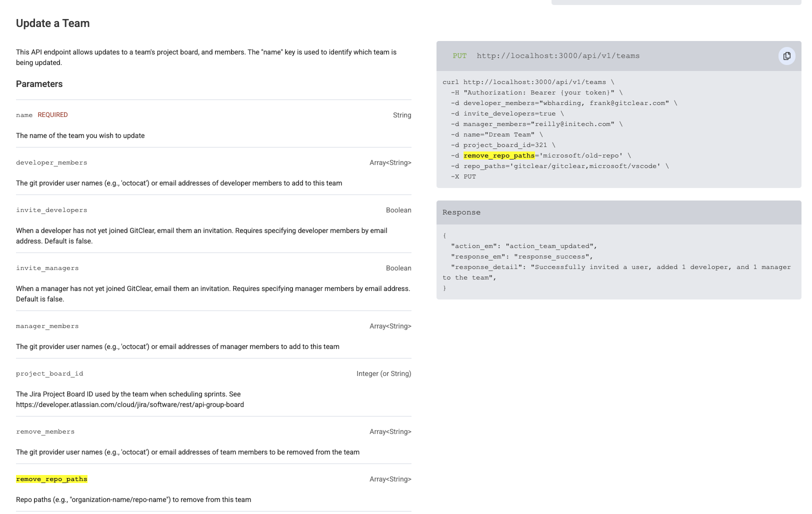Click the invite_developers parameter name
Screen dimensions: 812x514
coord(51,210)
